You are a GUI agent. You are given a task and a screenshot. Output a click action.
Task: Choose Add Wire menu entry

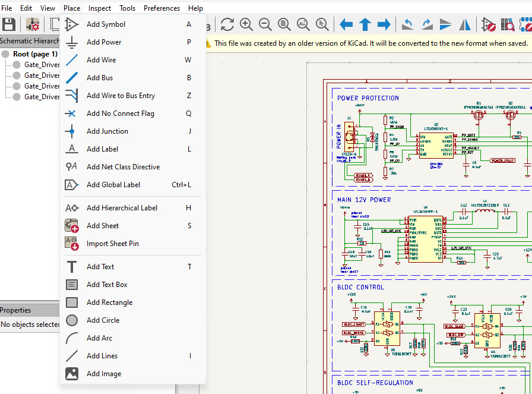click(133, 60)
